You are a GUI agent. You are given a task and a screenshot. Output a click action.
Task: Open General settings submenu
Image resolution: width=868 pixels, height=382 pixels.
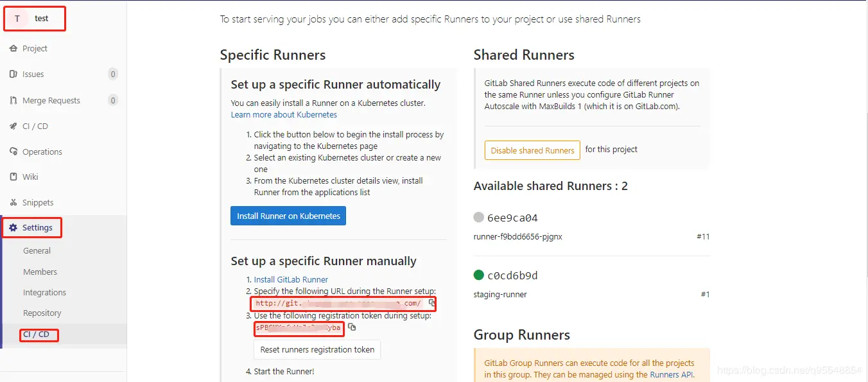click(x=37, y=251)
